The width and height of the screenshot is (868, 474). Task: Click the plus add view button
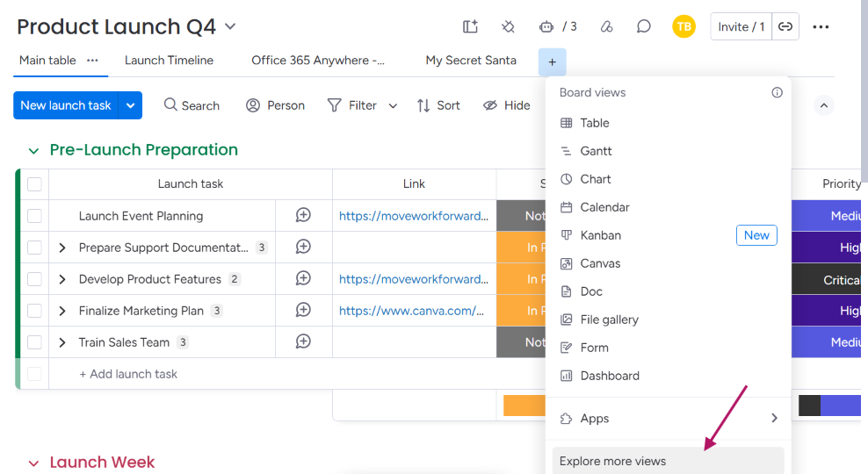click(x=552, y=62)
